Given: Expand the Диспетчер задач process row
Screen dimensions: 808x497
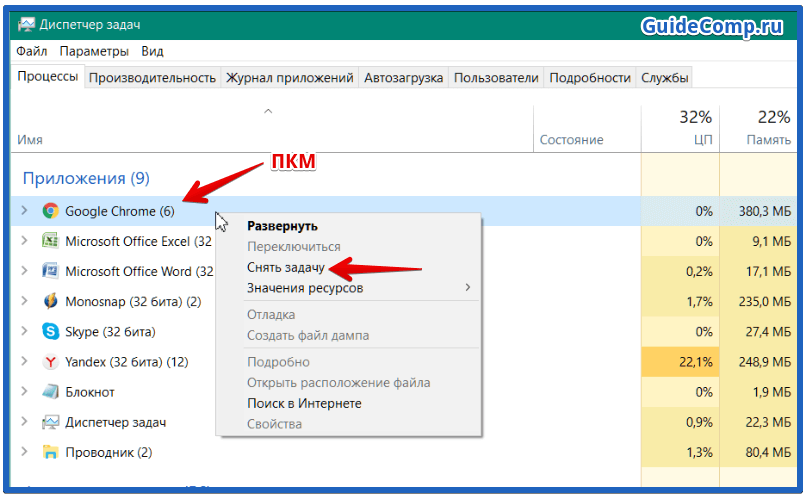Looking at the screenshot, I should tap(24, 422).
